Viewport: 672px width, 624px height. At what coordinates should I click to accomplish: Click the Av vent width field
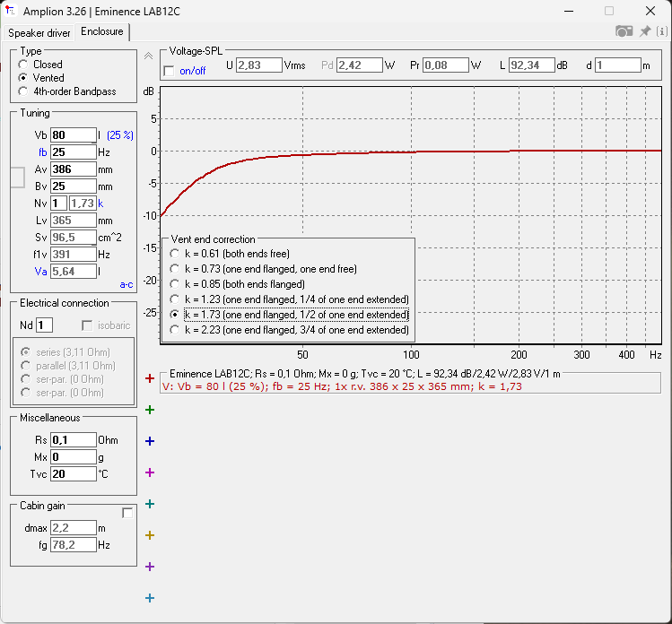coord(74,169)
